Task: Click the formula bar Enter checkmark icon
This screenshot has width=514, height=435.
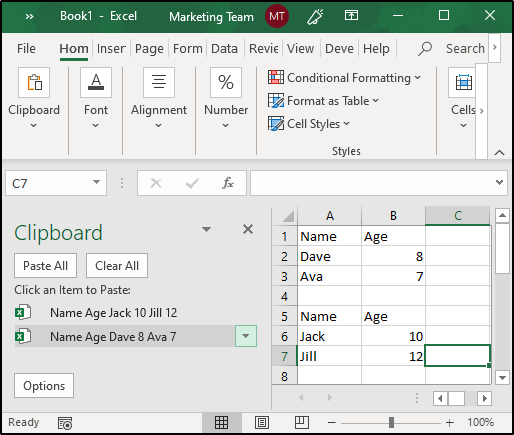Action: click(192, 183)
